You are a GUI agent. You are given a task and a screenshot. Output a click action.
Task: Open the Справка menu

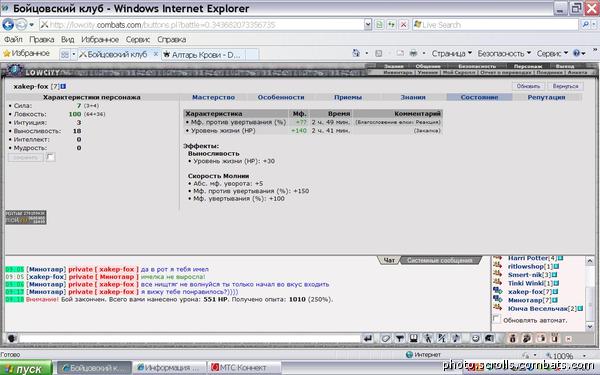pos(171,39)
